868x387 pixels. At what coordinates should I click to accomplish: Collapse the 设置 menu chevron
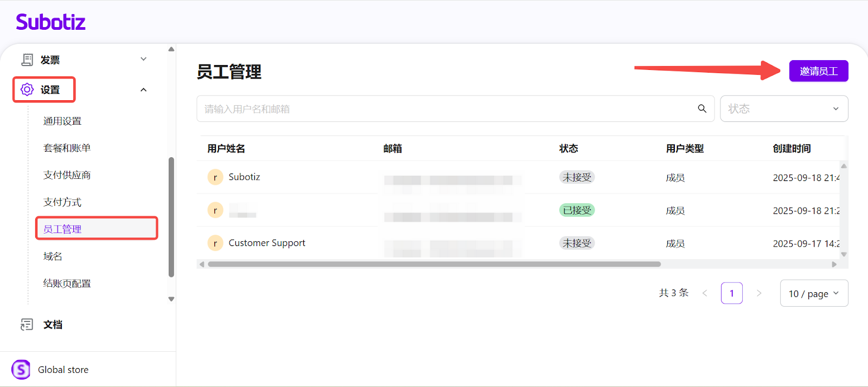point(144,90)
